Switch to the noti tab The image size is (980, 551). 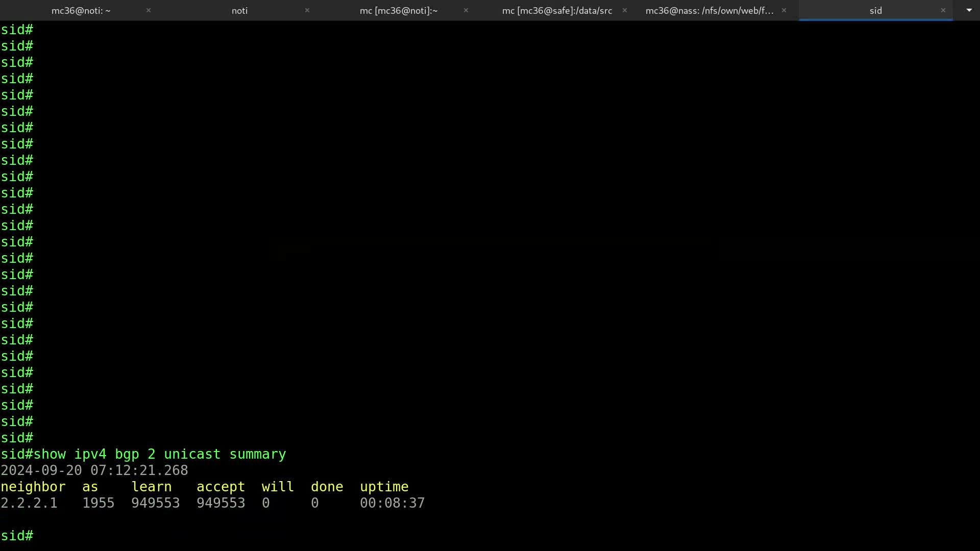pos(239,10)
